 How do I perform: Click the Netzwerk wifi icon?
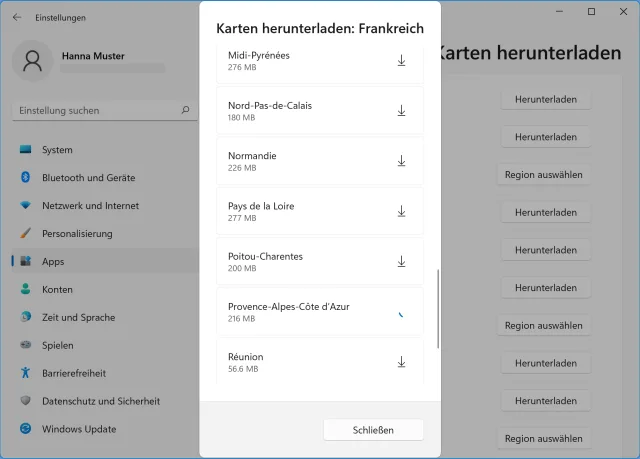click(x=25, y=205)
